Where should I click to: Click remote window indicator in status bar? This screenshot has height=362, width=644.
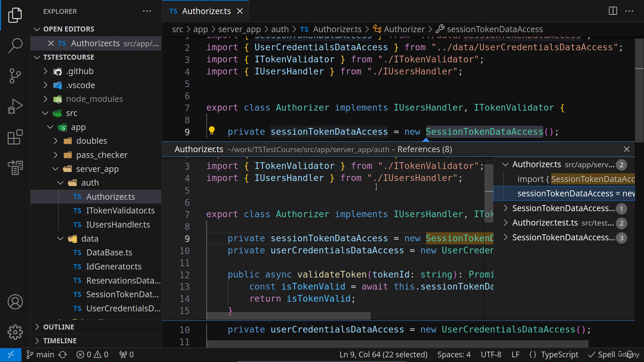pyautogui.click(x=11, y=355)
